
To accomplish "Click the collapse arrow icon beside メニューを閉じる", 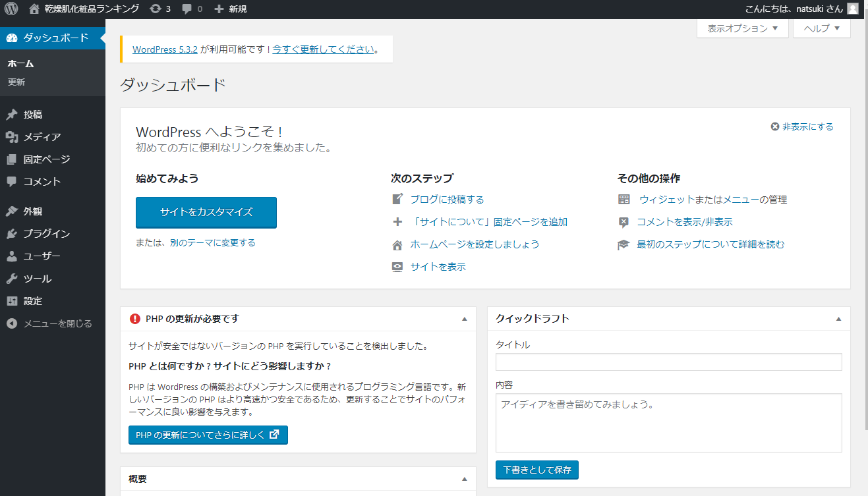I will 12,323.
